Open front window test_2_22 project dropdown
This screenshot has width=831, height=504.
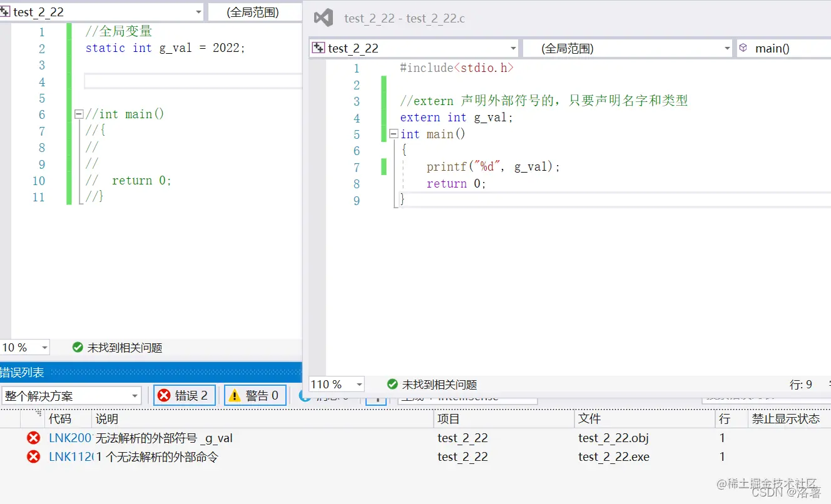pos(414,48)
